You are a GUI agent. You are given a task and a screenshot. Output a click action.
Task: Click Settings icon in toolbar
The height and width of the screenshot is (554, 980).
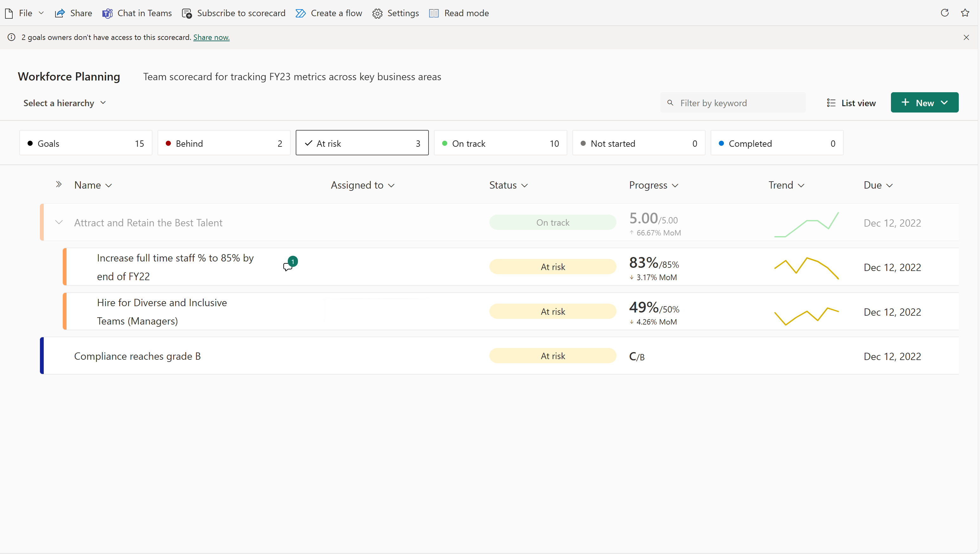378,13
